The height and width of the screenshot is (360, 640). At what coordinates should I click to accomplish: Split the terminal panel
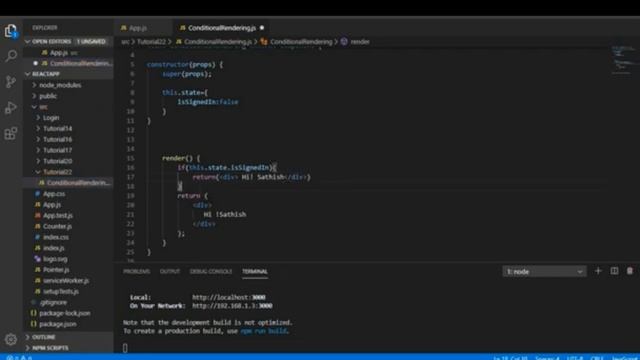[614, 271]
